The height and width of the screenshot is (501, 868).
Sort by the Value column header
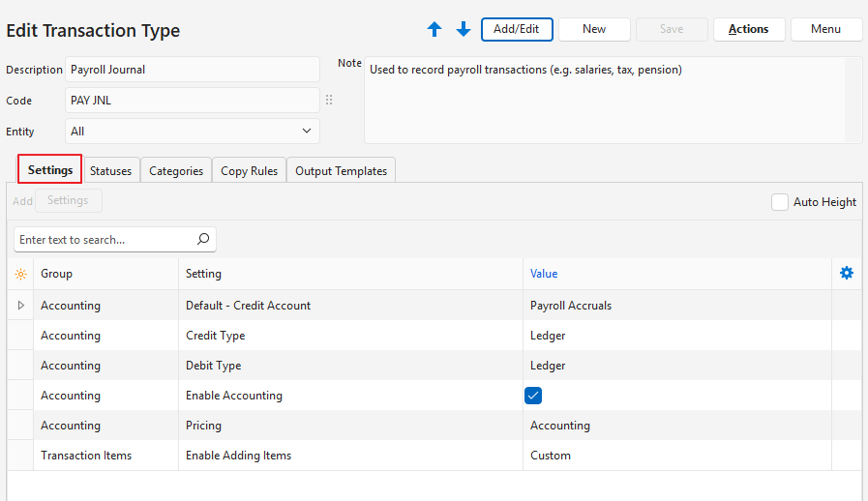point(544,274)
